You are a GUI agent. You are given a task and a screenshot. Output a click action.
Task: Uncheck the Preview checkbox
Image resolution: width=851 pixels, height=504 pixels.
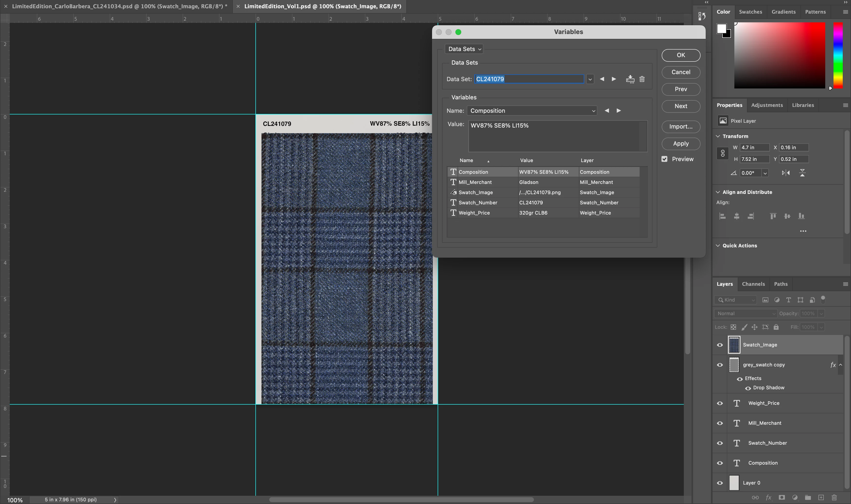664,159
